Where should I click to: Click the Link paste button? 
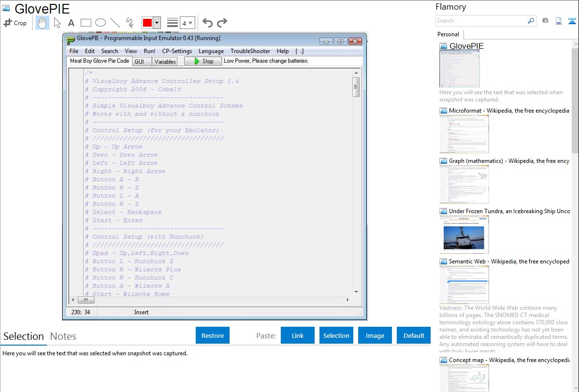(298, 335)
